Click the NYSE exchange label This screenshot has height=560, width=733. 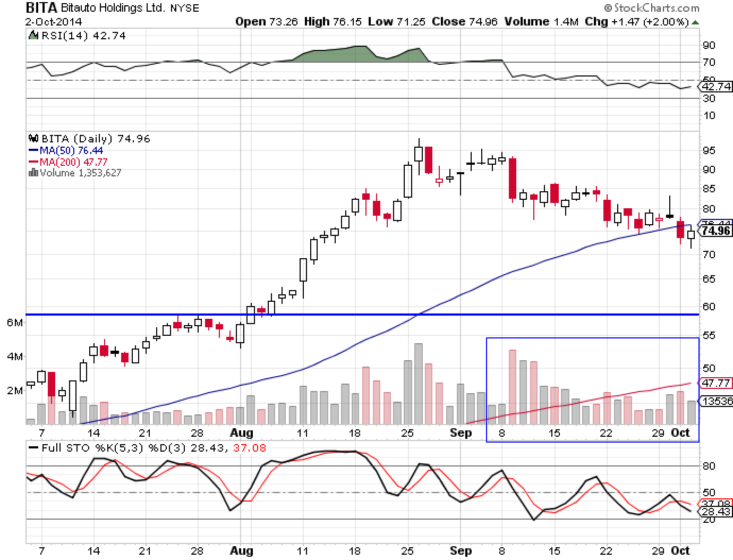(185, 9)
